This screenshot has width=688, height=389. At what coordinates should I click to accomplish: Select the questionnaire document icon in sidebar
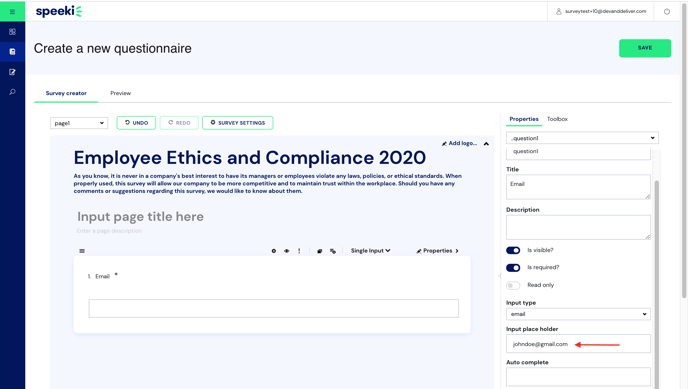(12, 52)
